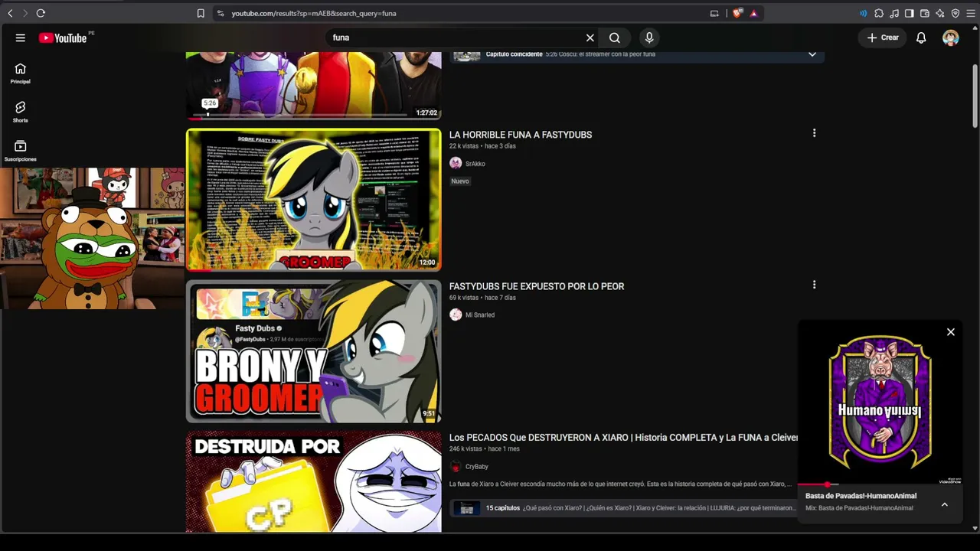
Task: Expand miniplayer queue with up chevron
Action: [x=945, y=504]
